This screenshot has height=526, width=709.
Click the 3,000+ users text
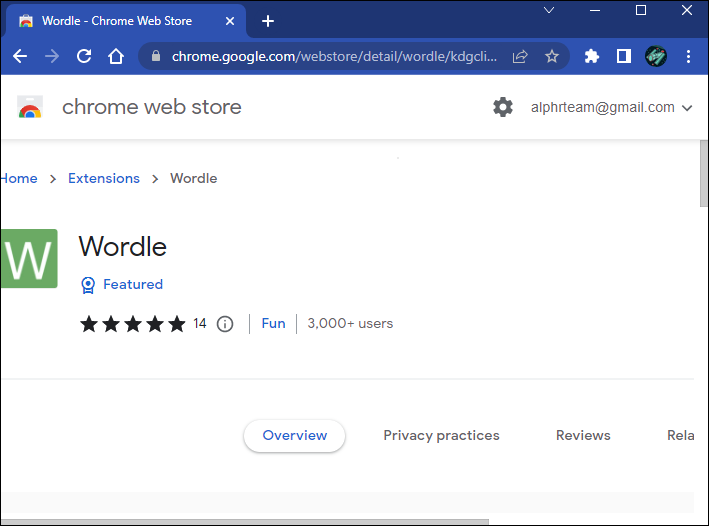350,323
